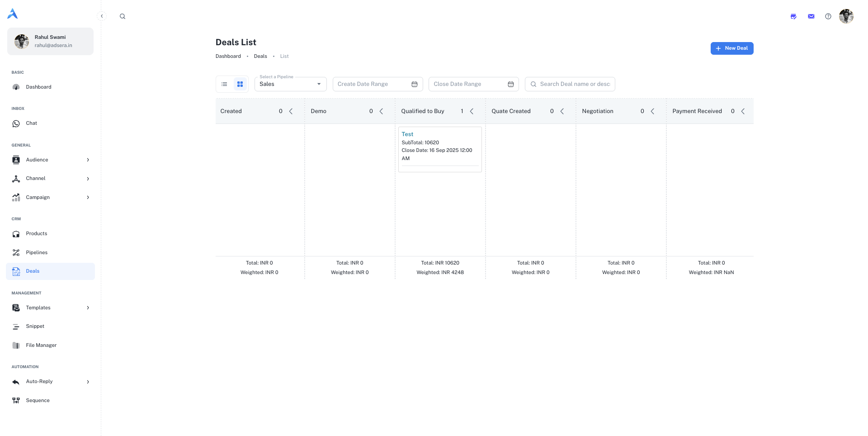
Task: Click the calendar icon in Close Date Range
Action: pos(510,84)
